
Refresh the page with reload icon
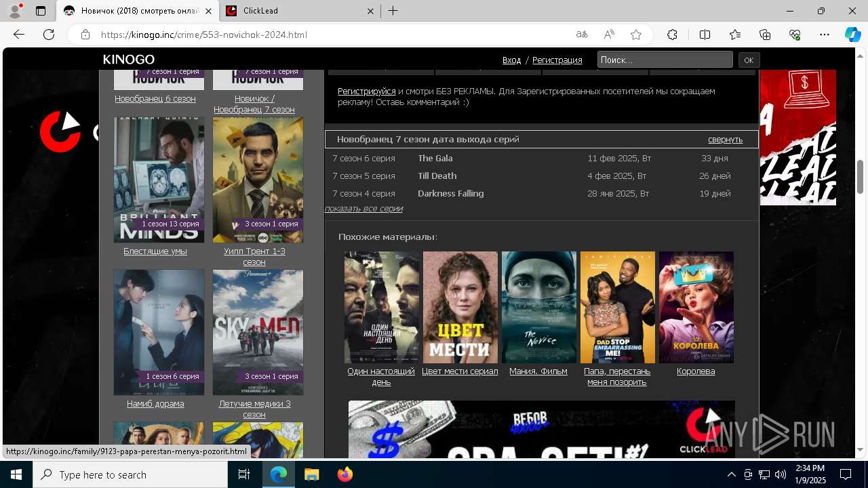tap(49, 35)
